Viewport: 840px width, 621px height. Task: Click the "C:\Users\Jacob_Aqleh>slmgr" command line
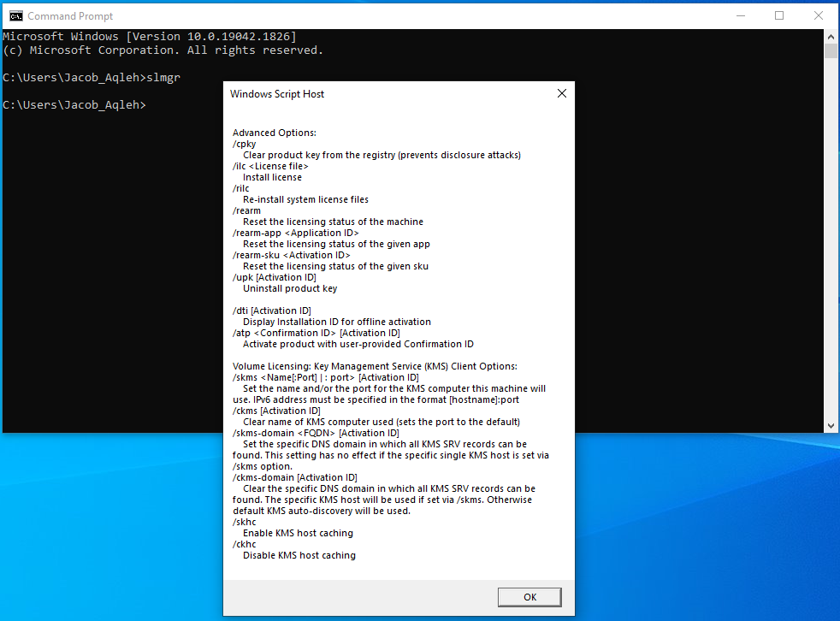tap(92, 78)
